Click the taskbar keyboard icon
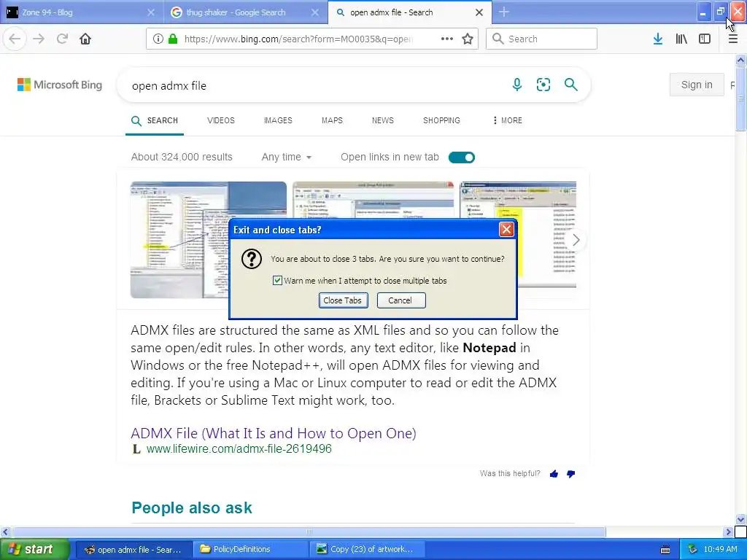Viewport: 747px width, 560px height. coord(665,550)
